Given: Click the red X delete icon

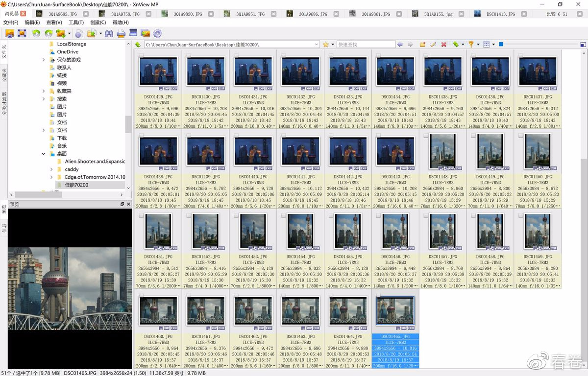Looking at the screenshot, I should click(443, 45).
